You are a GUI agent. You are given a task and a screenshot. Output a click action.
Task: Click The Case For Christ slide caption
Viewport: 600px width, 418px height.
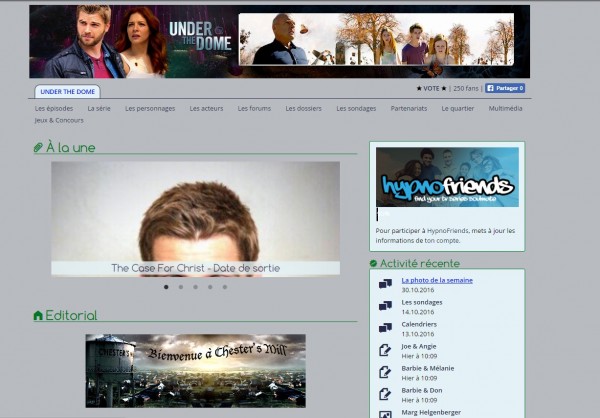coord(196,268)
